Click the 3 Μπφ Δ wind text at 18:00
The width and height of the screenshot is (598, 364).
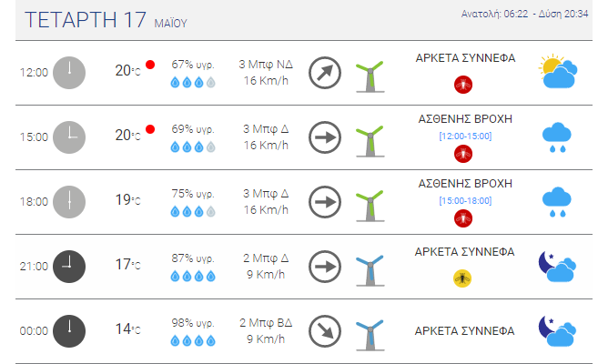tap(266, 194)
